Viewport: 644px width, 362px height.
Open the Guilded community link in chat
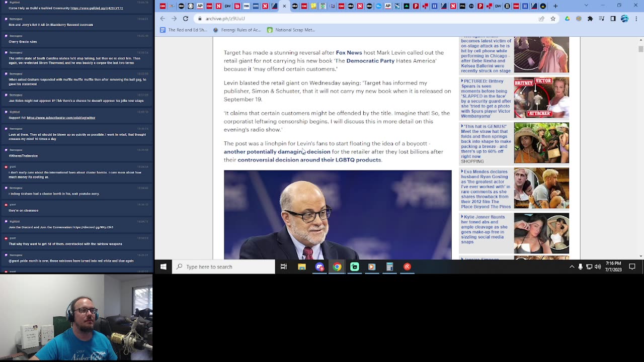(x=97, y=9)
